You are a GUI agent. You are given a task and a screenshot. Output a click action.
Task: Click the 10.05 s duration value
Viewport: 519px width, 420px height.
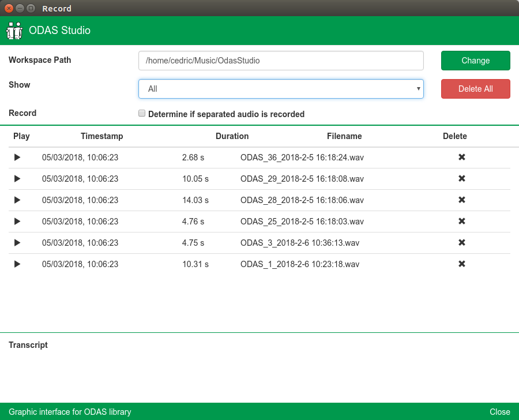click(195, 179)
